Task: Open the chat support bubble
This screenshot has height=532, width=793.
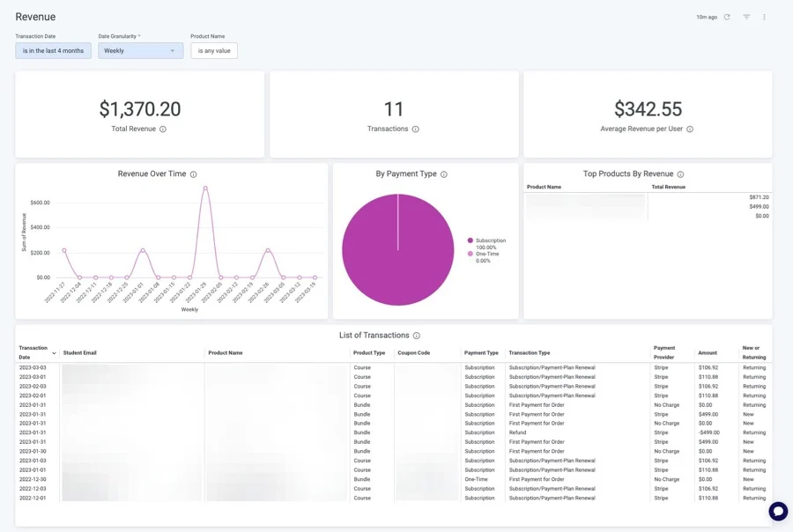Action: point(777,511)
